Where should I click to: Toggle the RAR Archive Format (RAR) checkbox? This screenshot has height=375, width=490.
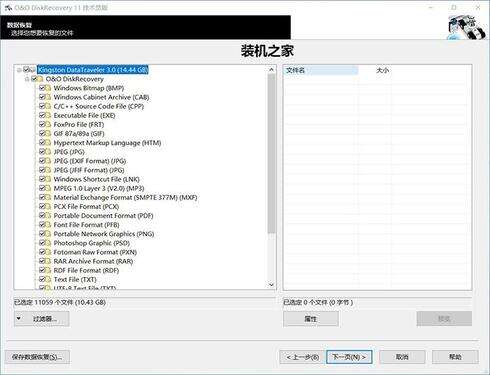42,261
